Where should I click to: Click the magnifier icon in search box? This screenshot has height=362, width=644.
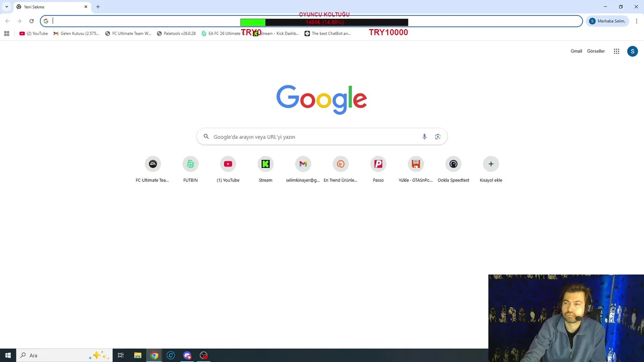pos(206,137)
